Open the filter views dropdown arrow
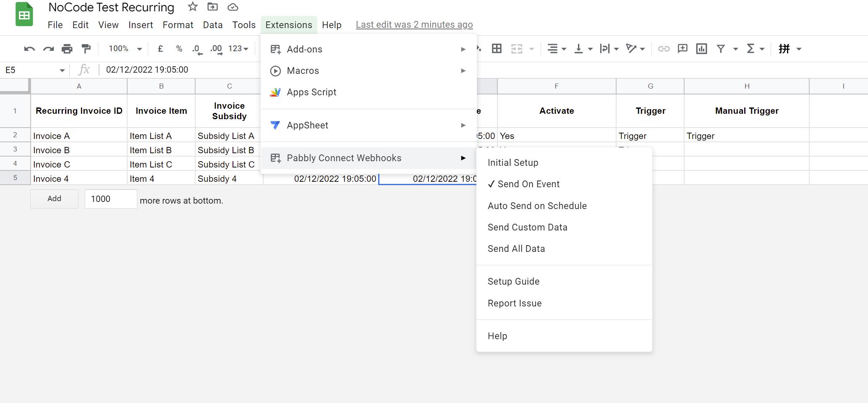Image resolution: width=868 pixels, height=403 pixels. coord(735,49)
